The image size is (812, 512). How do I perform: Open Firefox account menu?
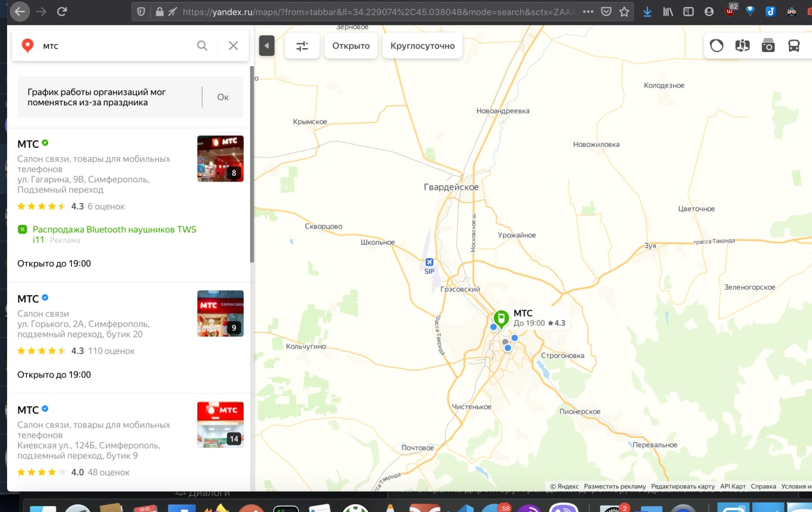[x=709, y=11]
